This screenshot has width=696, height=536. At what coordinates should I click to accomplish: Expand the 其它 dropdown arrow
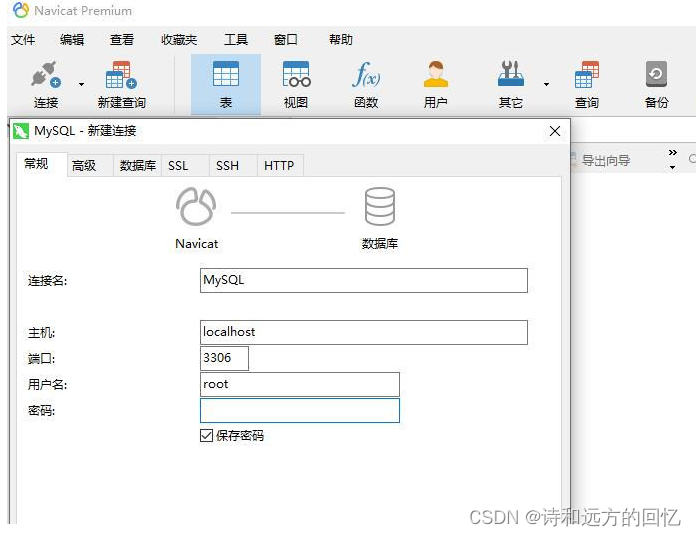click(x=546, y=84)
